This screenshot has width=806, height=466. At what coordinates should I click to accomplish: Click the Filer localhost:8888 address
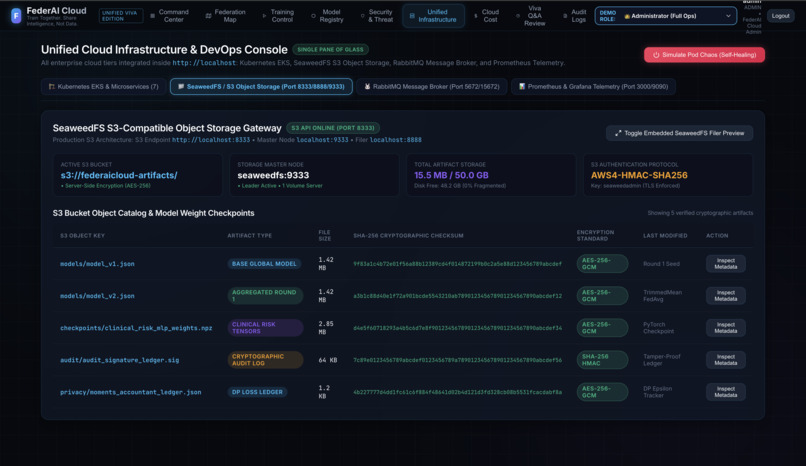point(395,140)
